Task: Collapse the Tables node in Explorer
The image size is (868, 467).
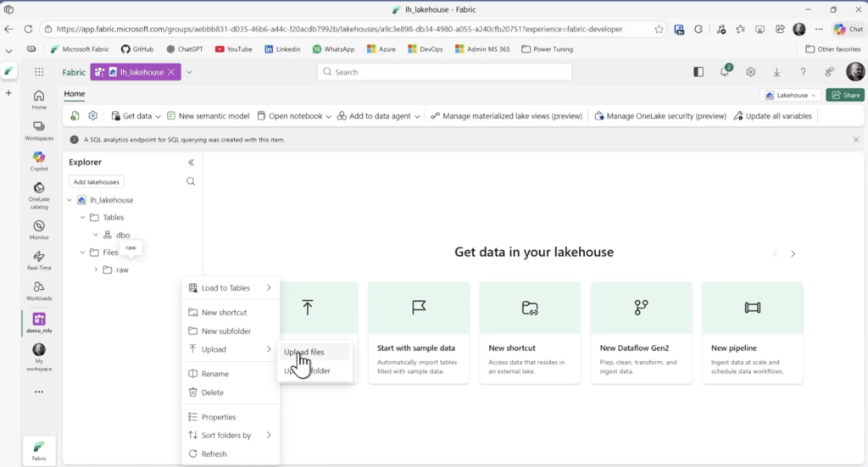Action: (x=82, y=218)
